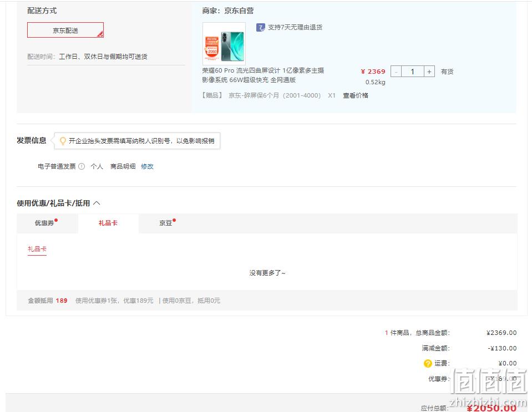Image resolution: width=532 pixels, height=412 pixels.
Task: Click the 发票信息 section heading
Action: [32, 140]
